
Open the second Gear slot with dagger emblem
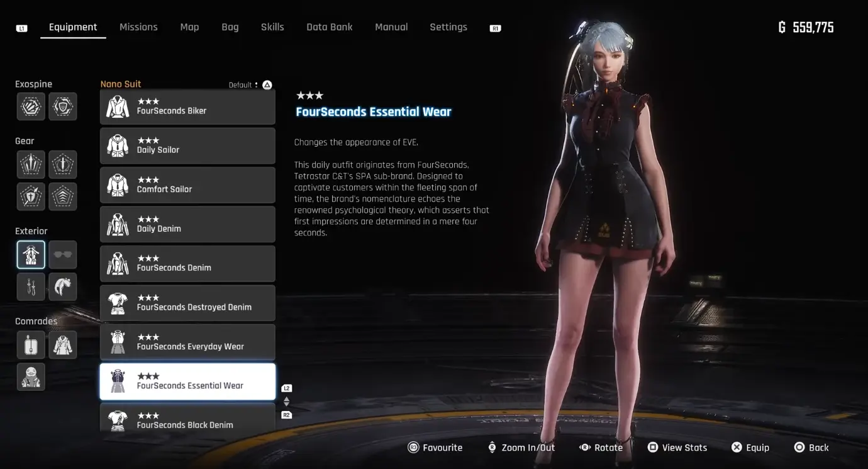coord(63,164)
